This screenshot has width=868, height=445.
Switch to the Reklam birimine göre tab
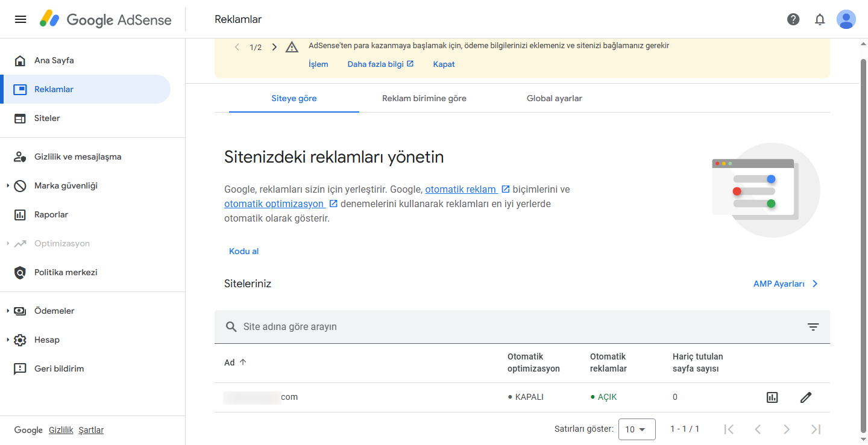click(x=424, y=98)
